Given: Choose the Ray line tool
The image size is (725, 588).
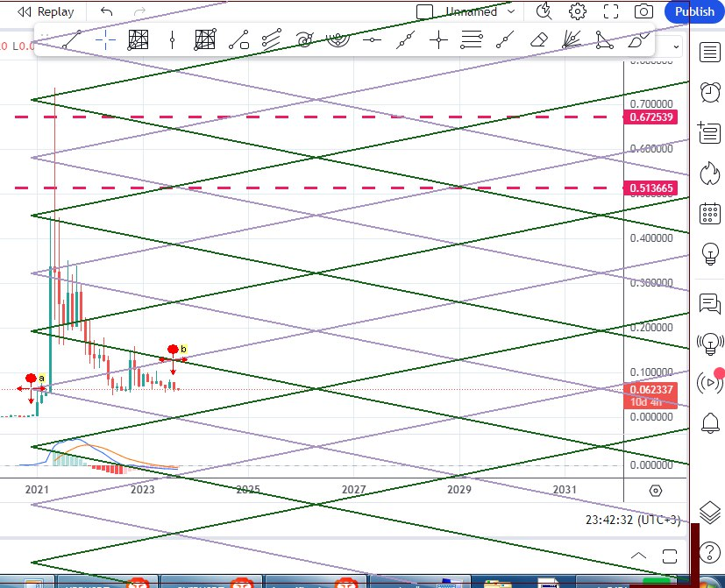Looking at the screenshot, I should point(505,39).
